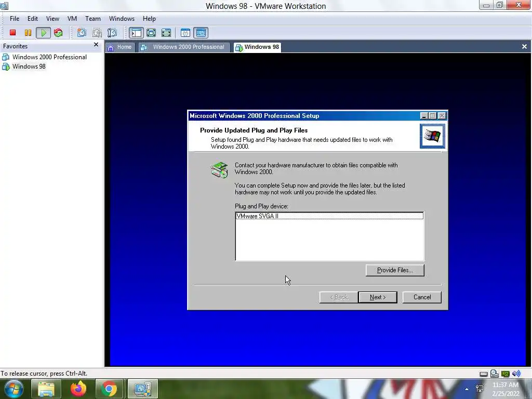Click the Quick Switch mode icon

[166, 33]
